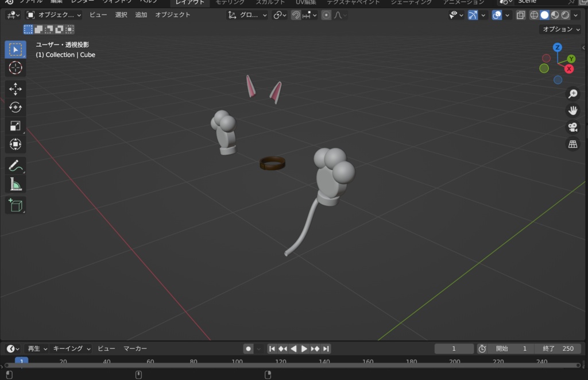
Task: Click the viewport zoom magnifier icon
Action: coord(572,94)
